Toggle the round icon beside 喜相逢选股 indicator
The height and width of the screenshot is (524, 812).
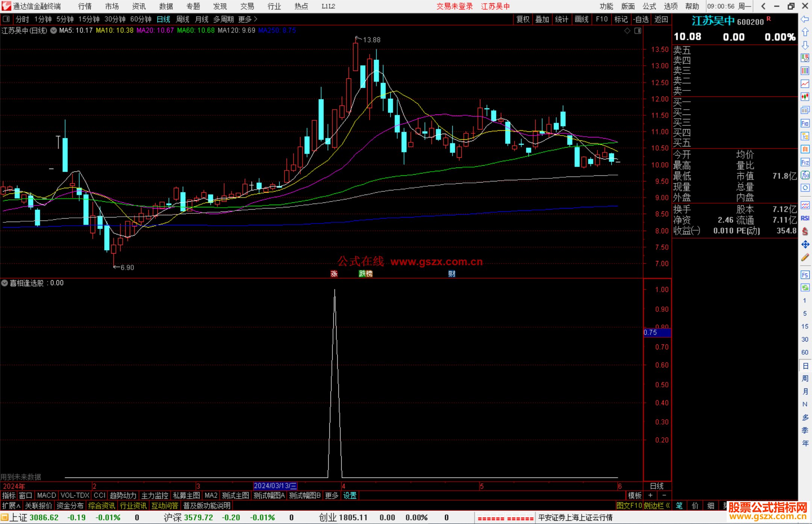coord(5,283)
